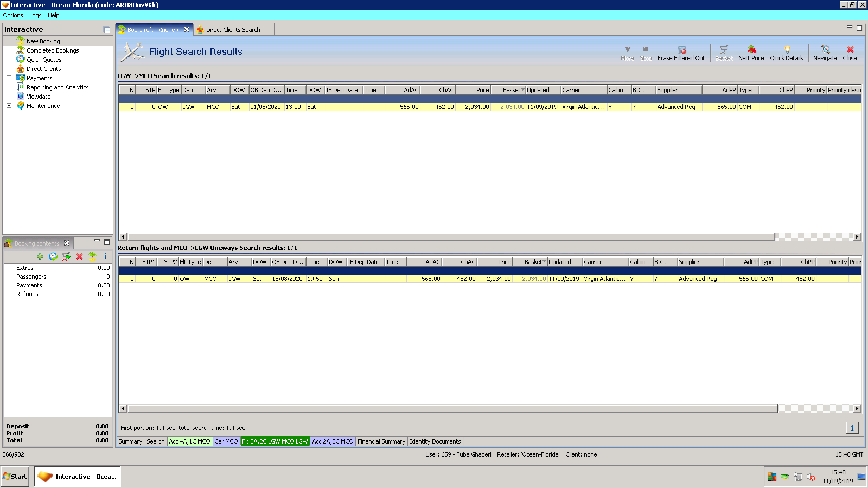Image resolution: width=868 pixels, height=488 pixels.
Task: Click the Basket toolbar button
Action: [724, 53]
